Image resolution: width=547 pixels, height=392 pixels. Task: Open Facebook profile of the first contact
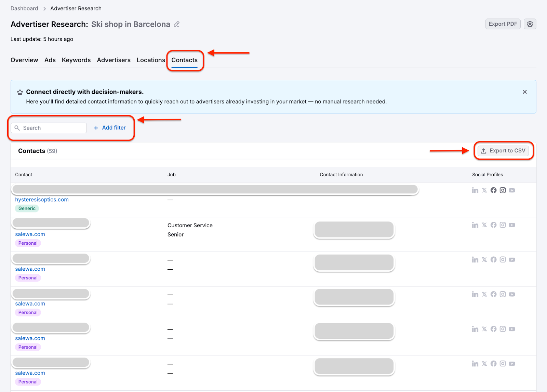(493, 190)
